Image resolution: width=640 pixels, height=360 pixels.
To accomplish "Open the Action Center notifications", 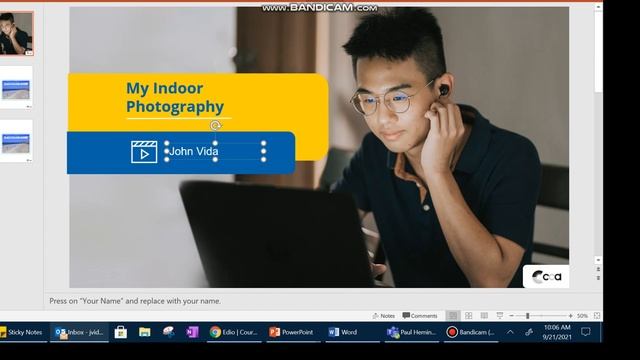I will pos(586,332).
